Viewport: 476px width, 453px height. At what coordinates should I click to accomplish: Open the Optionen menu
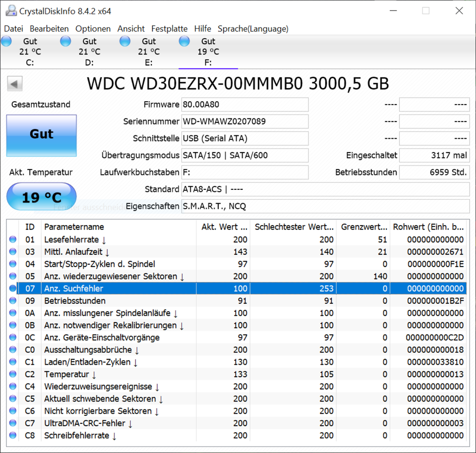coord(93,29)
